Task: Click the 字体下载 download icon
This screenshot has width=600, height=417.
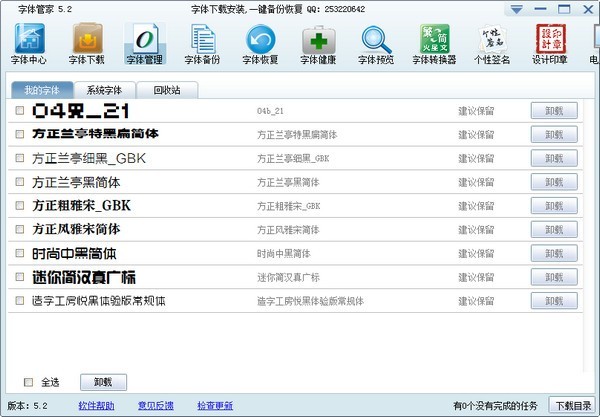Action: pos(87,45)
